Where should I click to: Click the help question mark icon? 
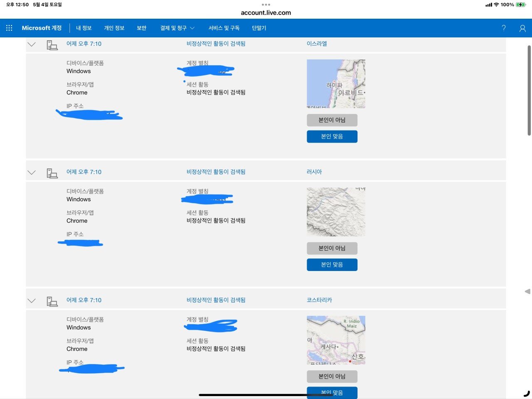pos(504,28)
